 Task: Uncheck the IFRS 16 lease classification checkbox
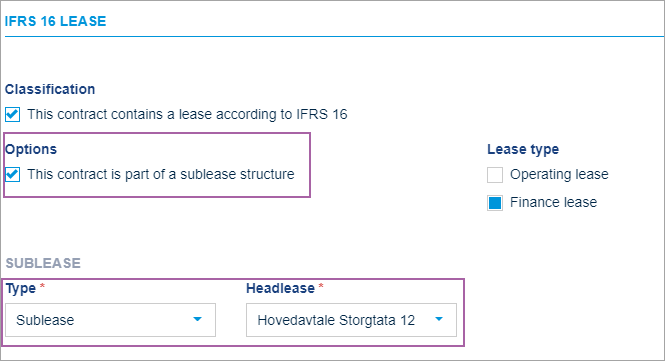click(12, 114)
